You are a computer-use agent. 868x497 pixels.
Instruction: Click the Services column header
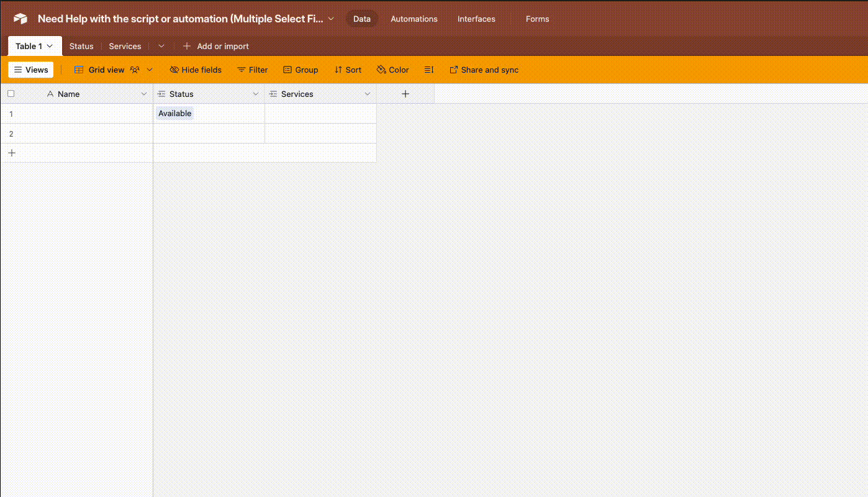tap(321, 94)
